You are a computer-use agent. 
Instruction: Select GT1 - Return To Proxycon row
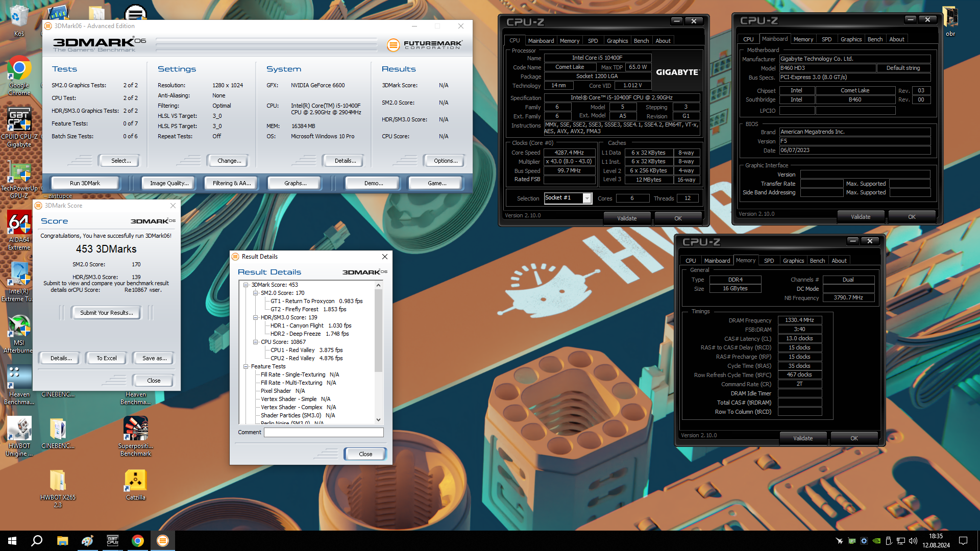(316, 301)
